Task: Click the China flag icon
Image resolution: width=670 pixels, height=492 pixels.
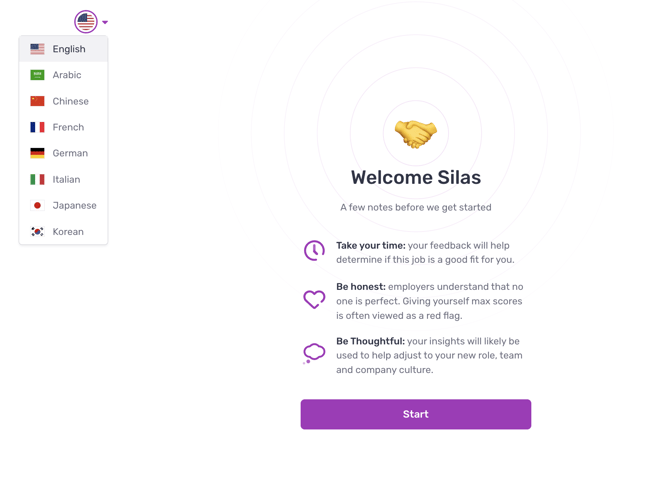Action: point(37,101)
